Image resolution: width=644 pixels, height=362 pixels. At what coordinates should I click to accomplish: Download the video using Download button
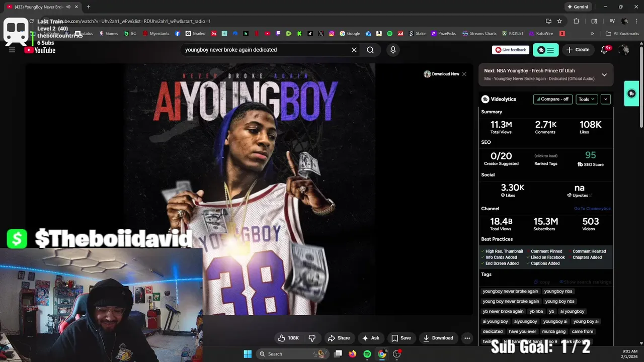[438, 338]
